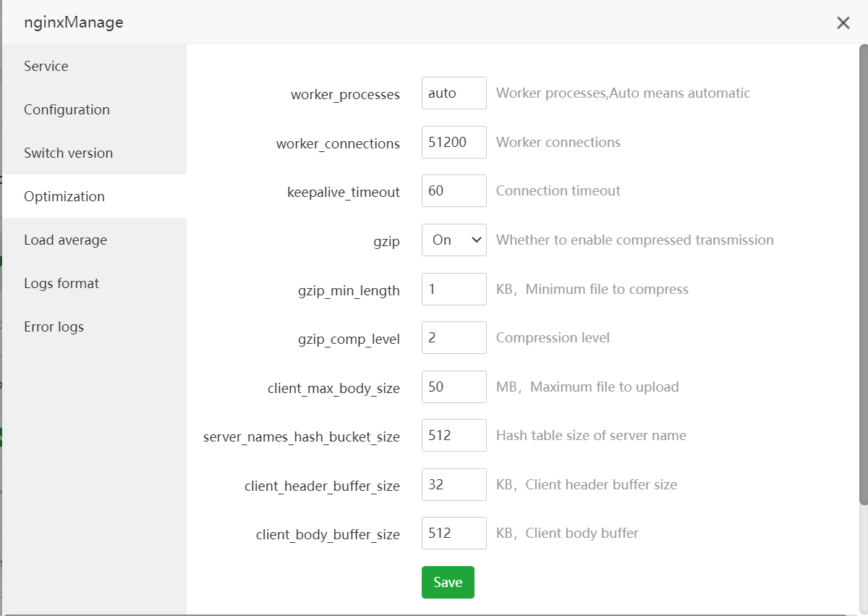The image size is (868, 616).
Task: Click the gzip_min_length input box
Action: click(x=454, y=289)
